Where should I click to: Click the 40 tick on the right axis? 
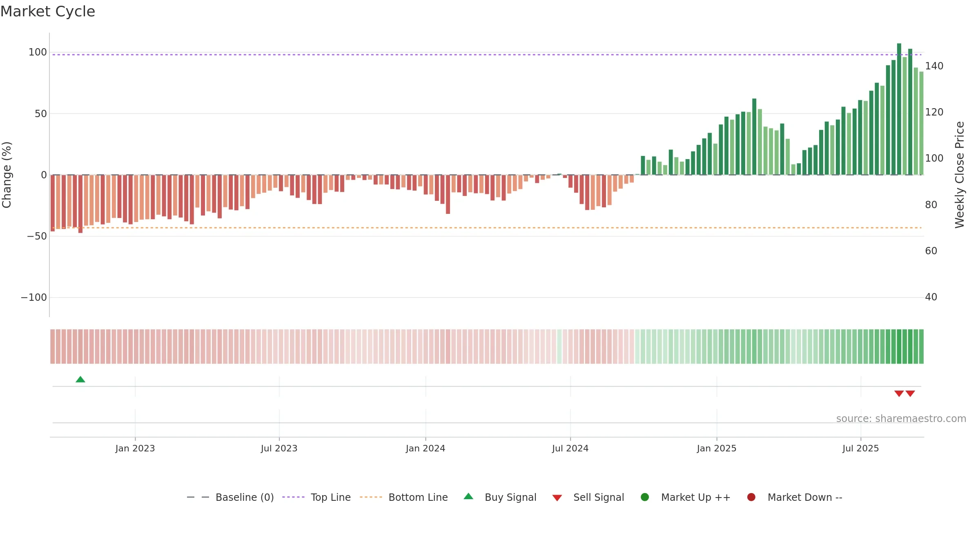click(931, 297)
